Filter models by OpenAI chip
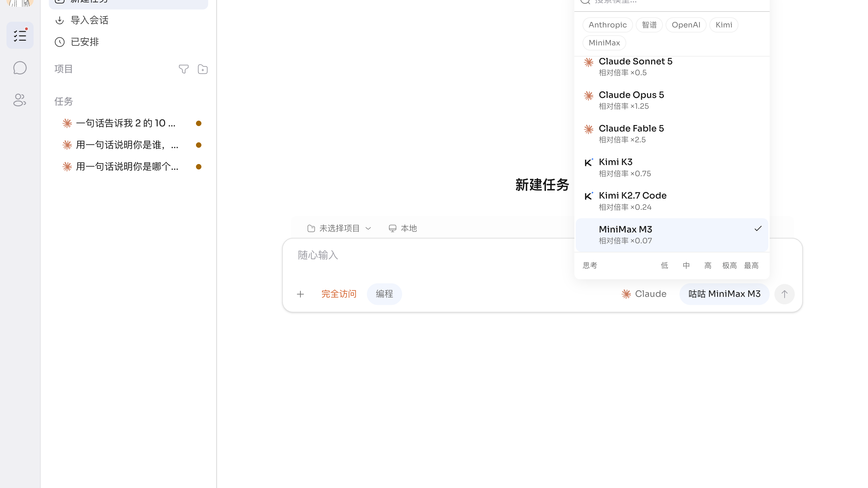This screenshot has height=488, width=868. coord(686,25)
